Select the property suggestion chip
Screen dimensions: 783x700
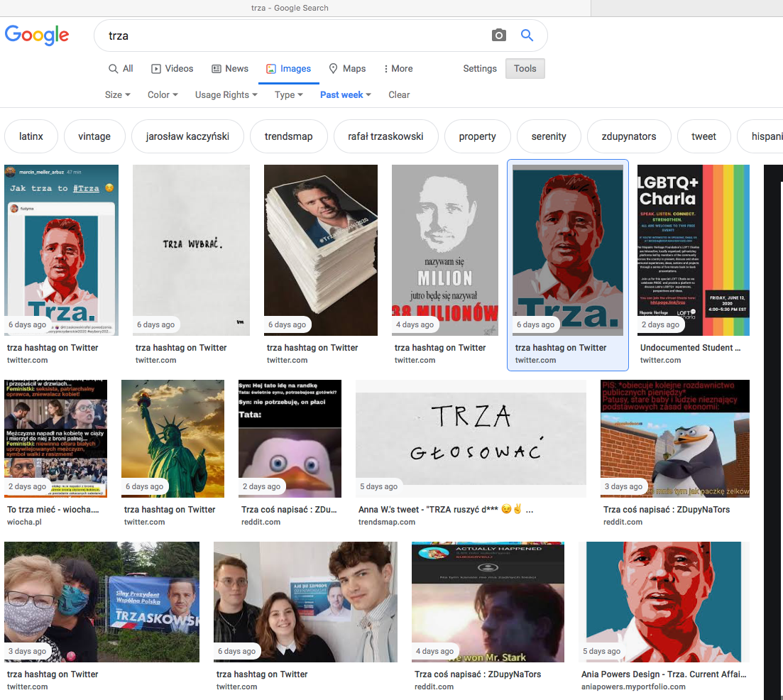[477, 136]
